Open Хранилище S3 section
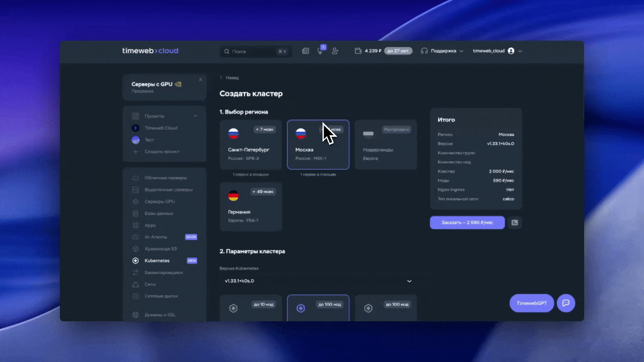 click(160, 249)
